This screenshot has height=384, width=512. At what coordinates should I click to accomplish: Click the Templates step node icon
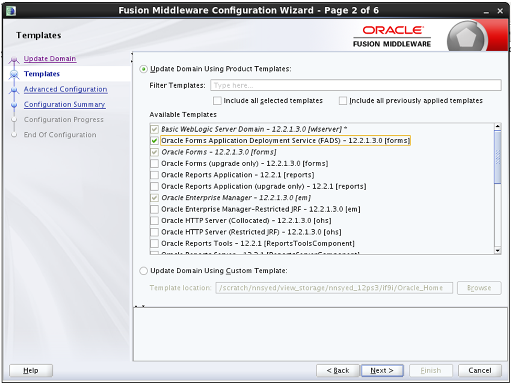14,74
